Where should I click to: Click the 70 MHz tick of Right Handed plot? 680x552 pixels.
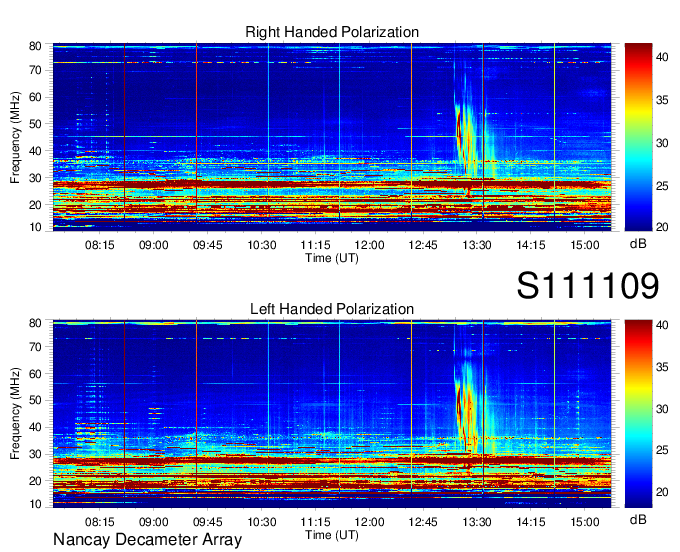pos(35,70)
